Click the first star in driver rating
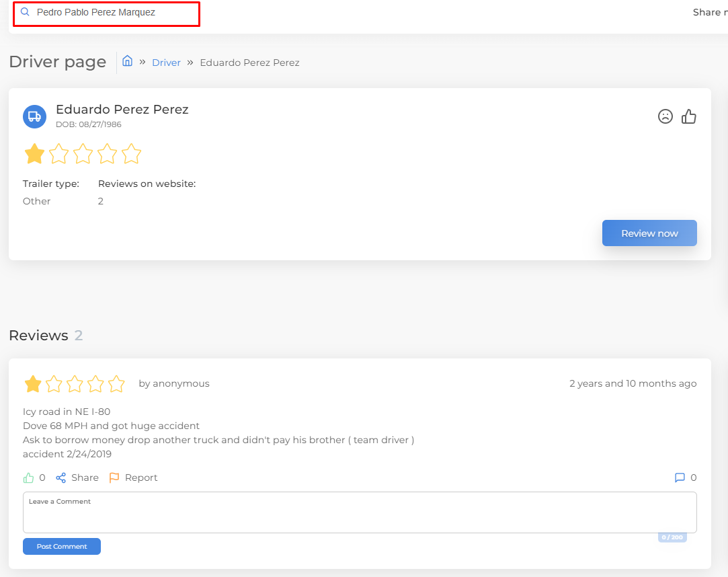Screen dimensions: 728x577 tap(34, 154)
